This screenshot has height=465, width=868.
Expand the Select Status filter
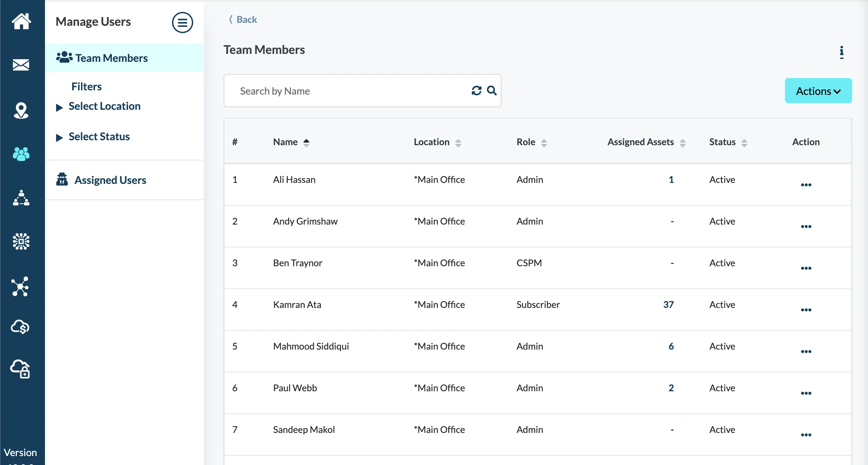coord(99,137)
